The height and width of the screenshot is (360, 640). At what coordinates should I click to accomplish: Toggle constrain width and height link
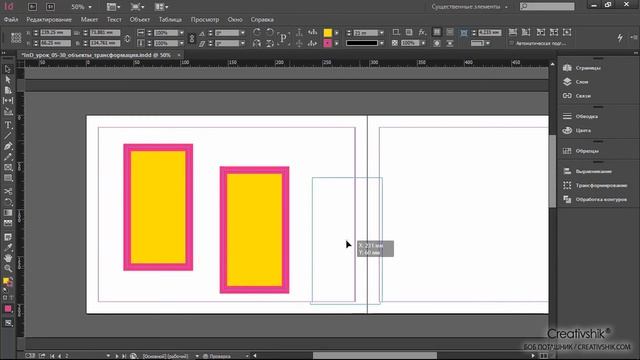pyautogui.click(x=127, y=38)
